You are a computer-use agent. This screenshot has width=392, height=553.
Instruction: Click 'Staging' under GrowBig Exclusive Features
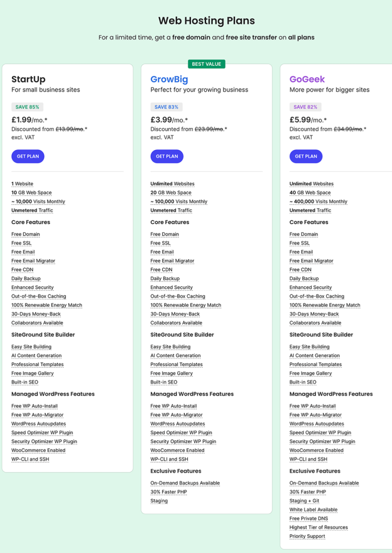coord(159,501)
